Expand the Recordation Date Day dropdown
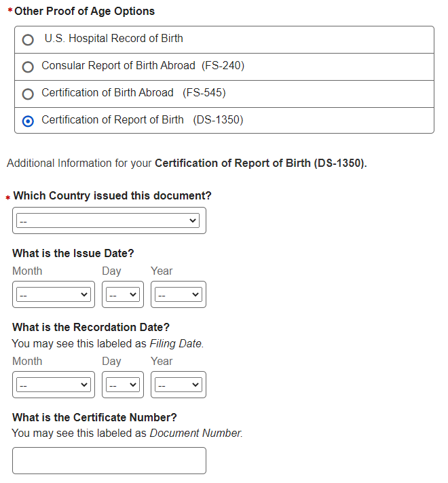Viewport: 448px width, 483px height. pyautogui.click(x=123, y=385)
